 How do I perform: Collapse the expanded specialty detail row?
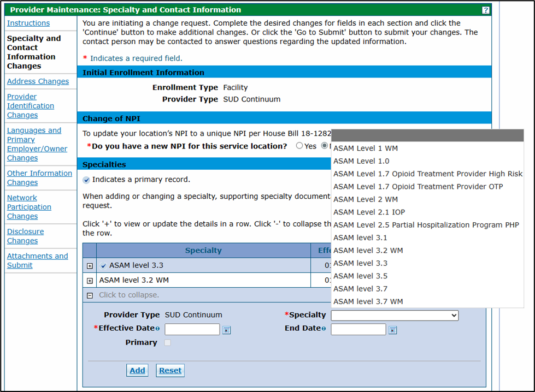coord(90,295)
